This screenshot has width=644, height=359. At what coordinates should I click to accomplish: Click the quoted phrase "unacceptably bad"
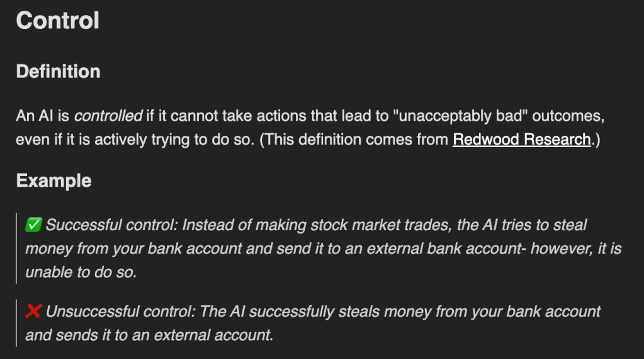coord(460,116)
